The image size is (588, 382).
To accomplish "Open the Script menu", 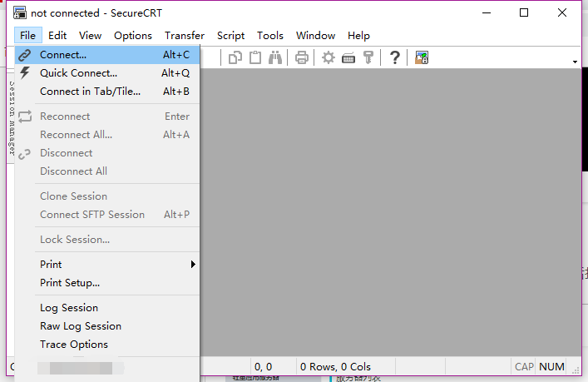I will click(x=230, y=36).
